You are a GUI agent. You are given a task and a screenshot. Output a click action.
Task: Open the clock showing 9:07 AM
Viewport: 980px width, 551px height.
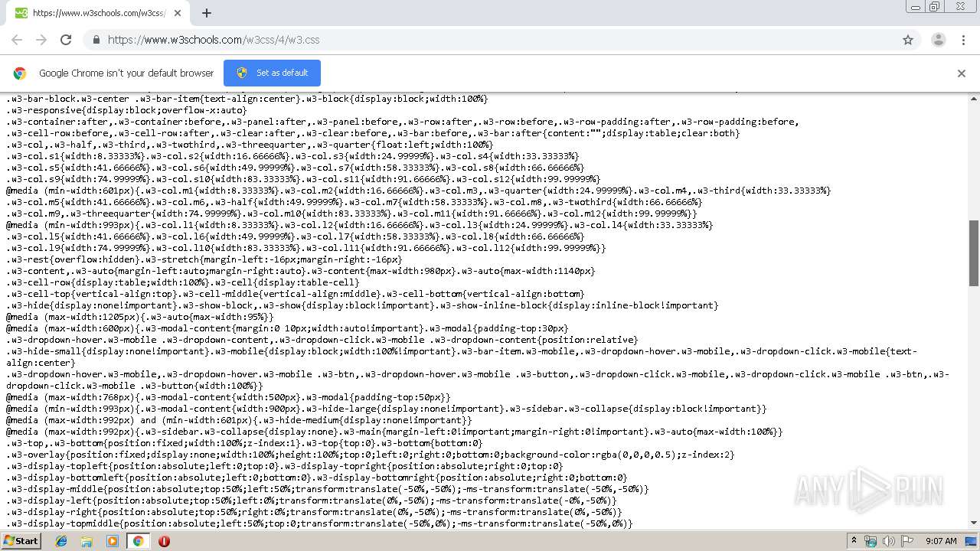pos(941,541)
